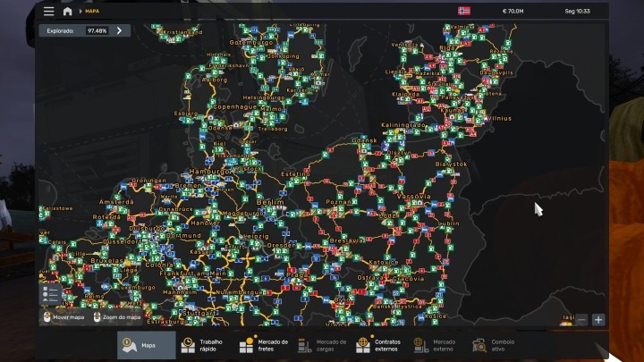This screenshot has height=362, width=644.
Task: Click the Frankfurt am Main label
Action: tap(192, 274)
